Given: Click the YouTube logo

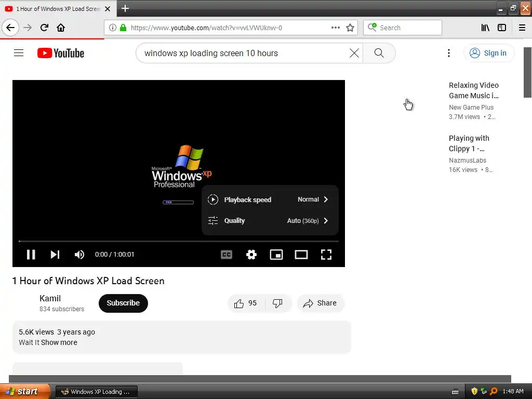Looking at the screenshot, I should [61, 53].
